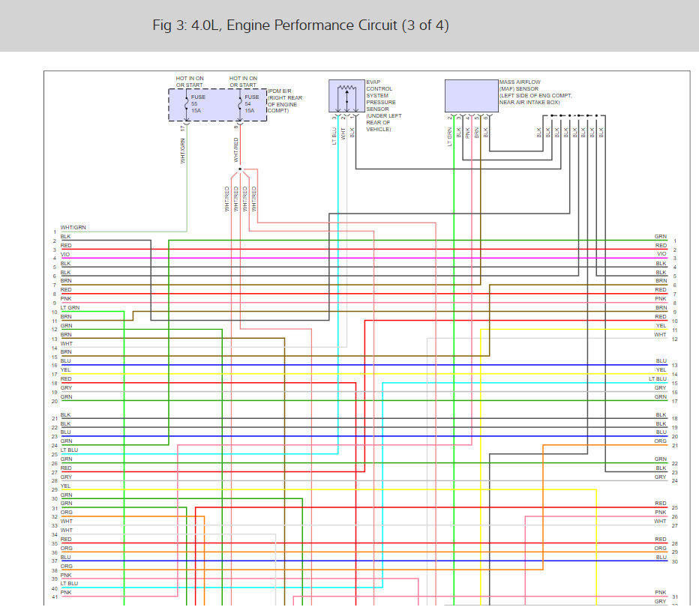Viewport: 699px width, 616px height.
Task: Select the vertical 'LT BLU' label under EVAP sensor
Action: click(334, 136)
